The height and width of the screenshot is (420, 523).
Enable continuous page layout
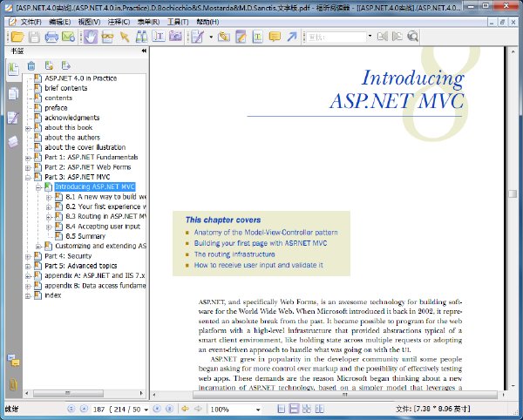click(294, 409)
